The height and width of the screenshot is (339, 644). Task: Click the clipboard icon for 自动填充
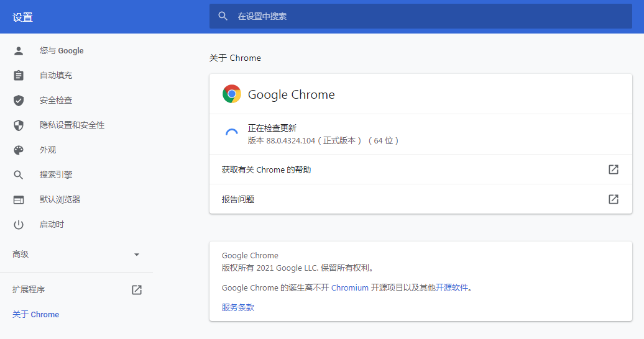[x=19, y=76]
